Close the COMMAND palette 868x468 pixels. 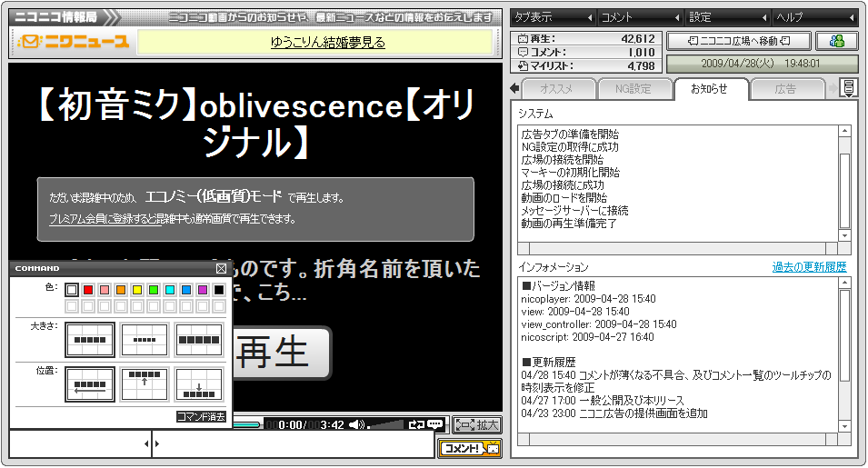click(x=221, y=268)
